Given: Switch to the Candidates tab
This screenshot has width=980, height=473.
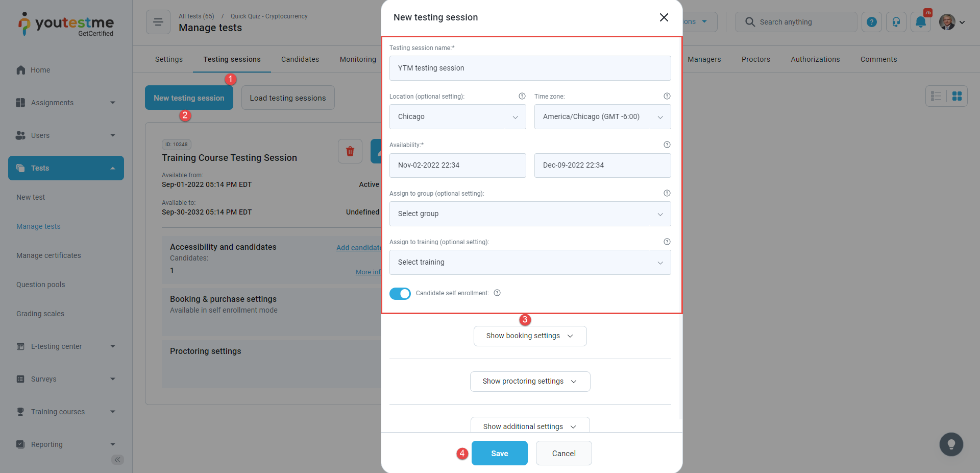Looking at the screenshot, I should pos(300,59).
